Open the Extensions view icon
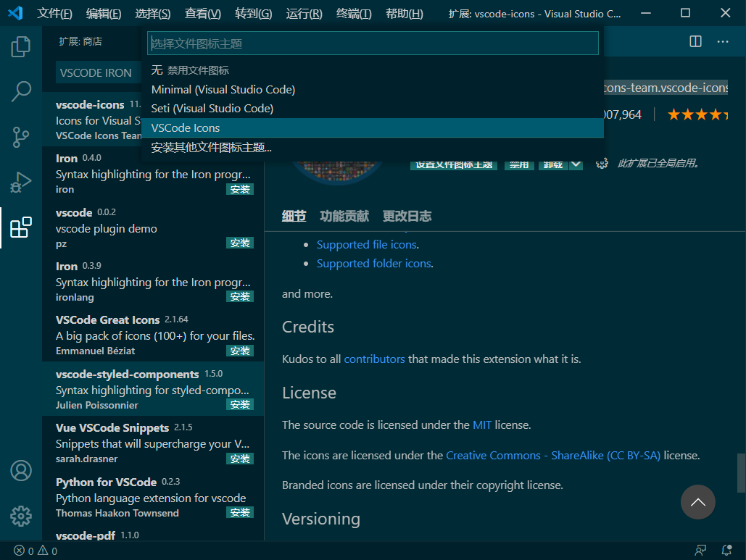Viewport: 746px width, 560px height. click(20, 227)
